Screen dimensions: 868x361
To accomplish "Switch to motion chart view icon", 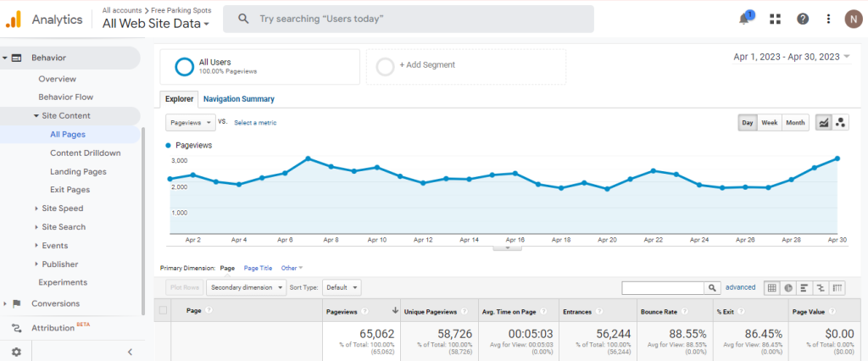I will (x=840, y=123).
